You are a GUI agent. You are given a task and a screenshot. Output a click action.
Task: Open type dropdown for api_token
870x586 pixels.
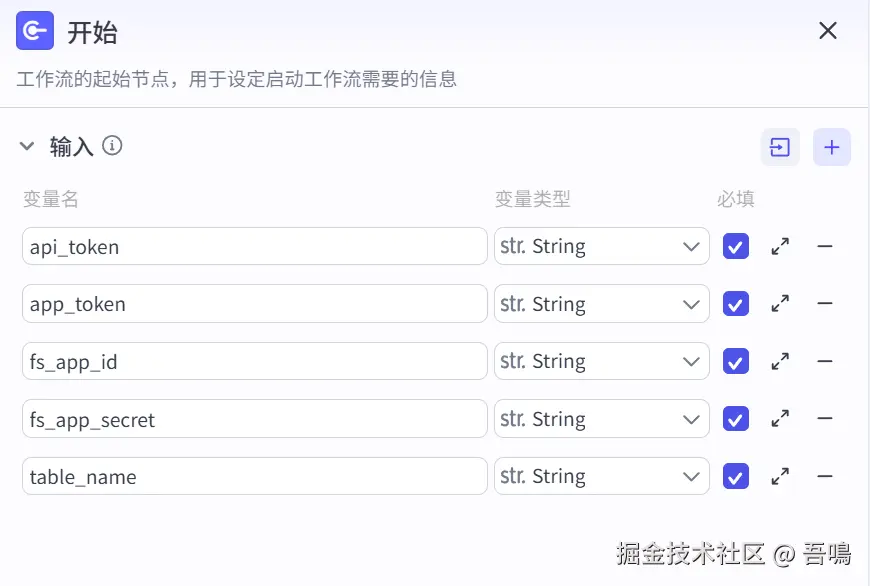click(x=602, y=246)
